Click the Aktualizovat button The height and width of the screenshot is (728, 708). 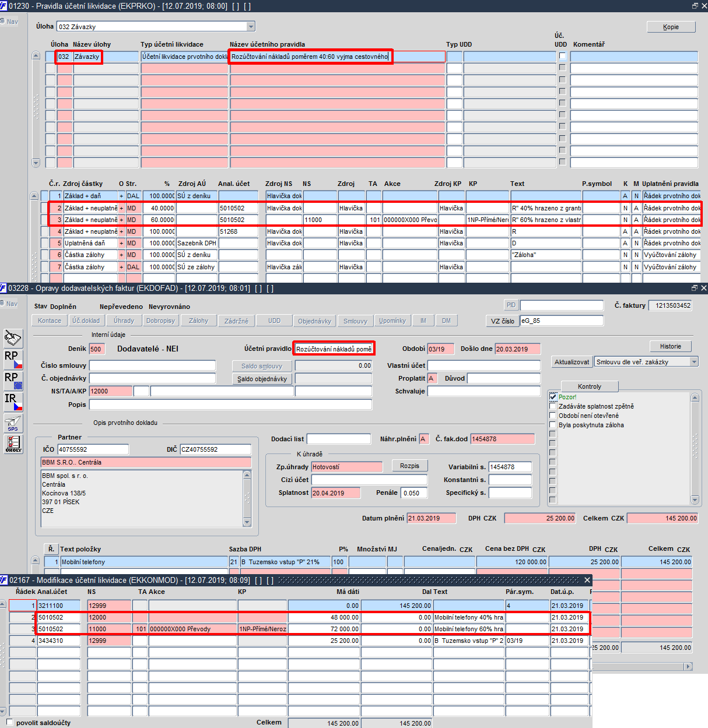coord(572,362)
